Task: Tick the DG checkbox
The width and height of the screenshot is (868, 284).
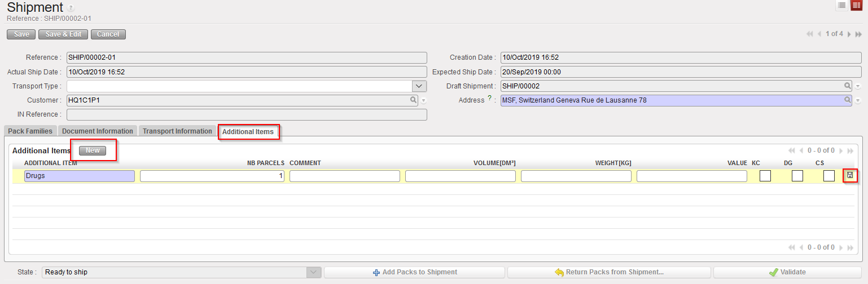Action: (x=797, y=176)
